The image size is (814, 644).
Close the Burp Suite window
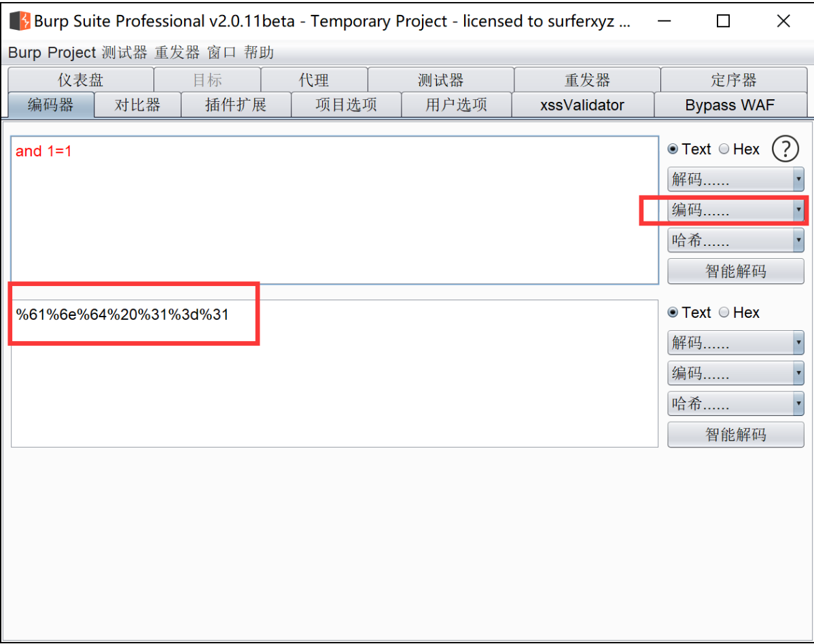(x=783, y=21)
